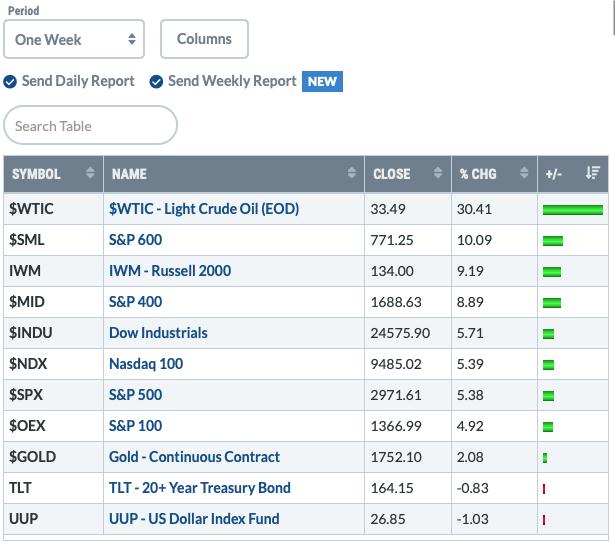The height and width of the screenshot is (546, 615).
Task: Click the $MID symbol cell
Action: tap(53, 302)
